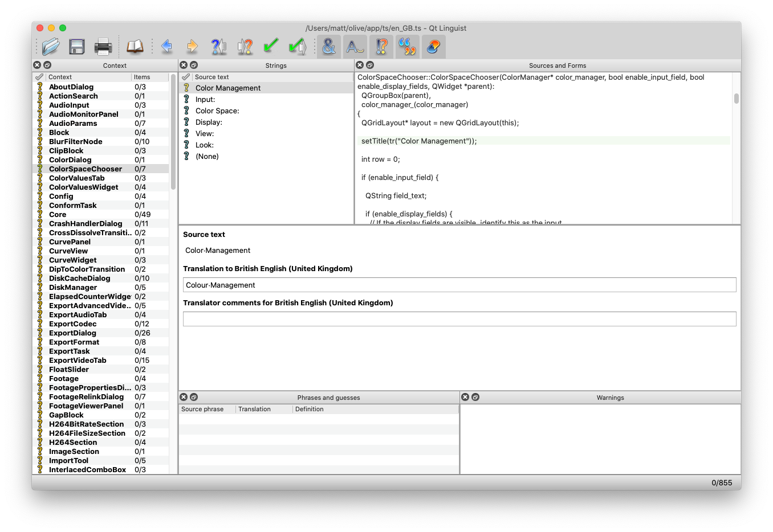Select the CurveWidget context

coord(101,260)
